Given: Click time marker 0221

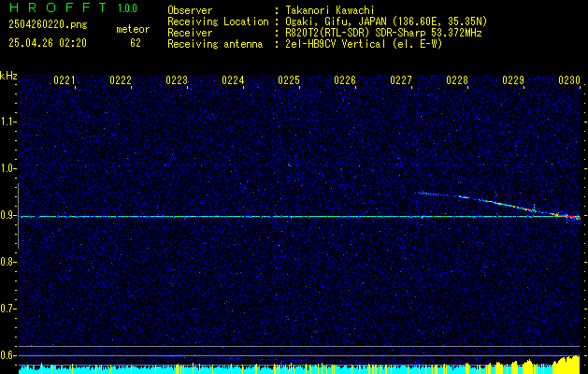Looking at the screenshot, I should click(65, 80).
